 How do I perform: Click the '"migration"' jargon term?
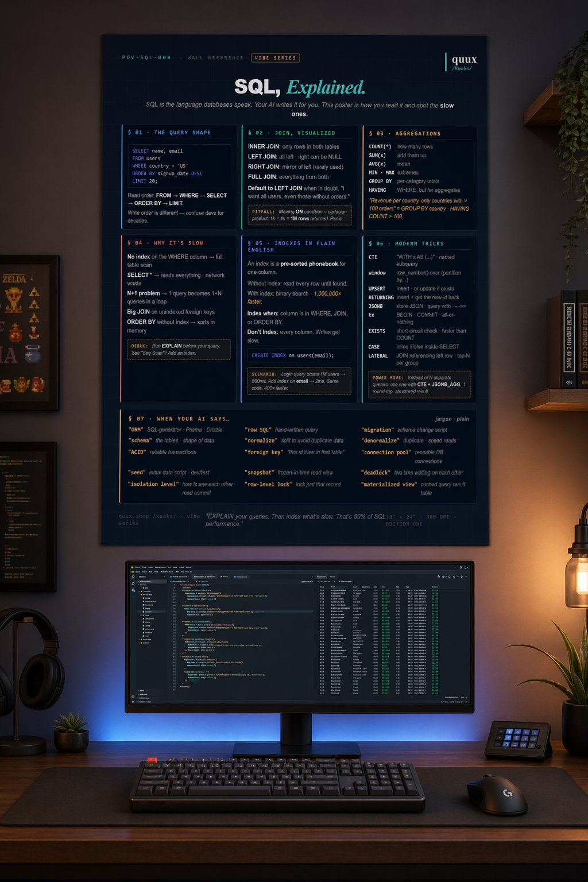coord(378,430)
